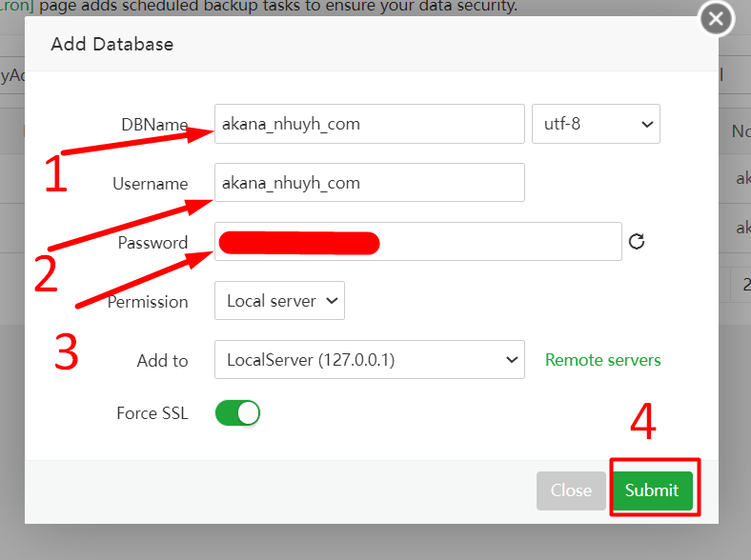This screenshot has width=751, height=560.
Task: Toggle the Force SSL switch
Action: coord(237,413)
